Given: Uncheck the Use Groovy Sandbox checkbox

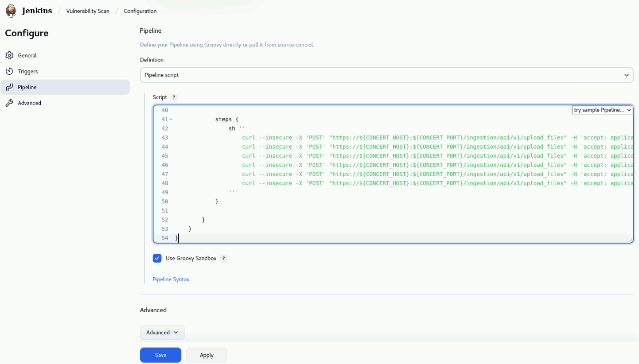Looking at the screenshot, I should [x=157, y=258].
